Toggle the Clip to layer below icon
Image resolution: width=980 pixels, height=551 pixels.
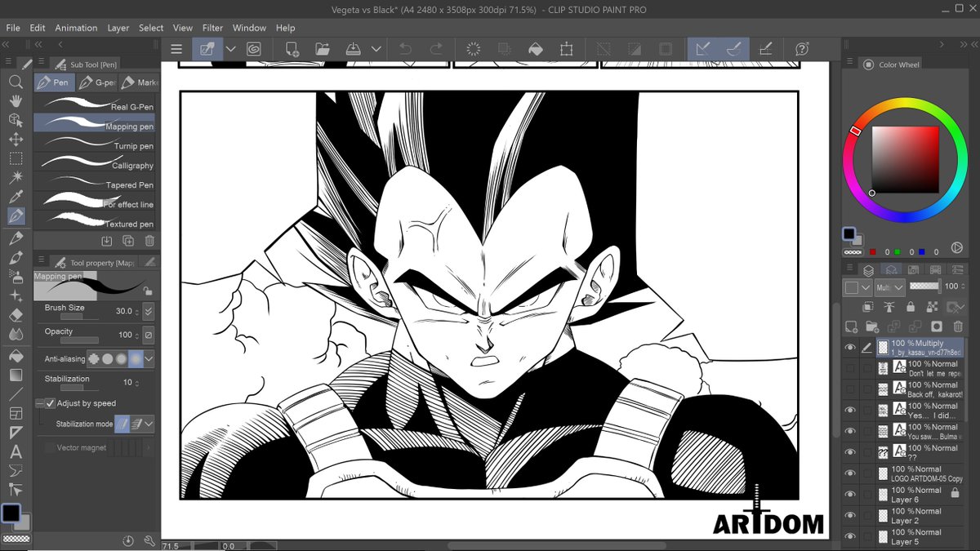tap(870, 307)
